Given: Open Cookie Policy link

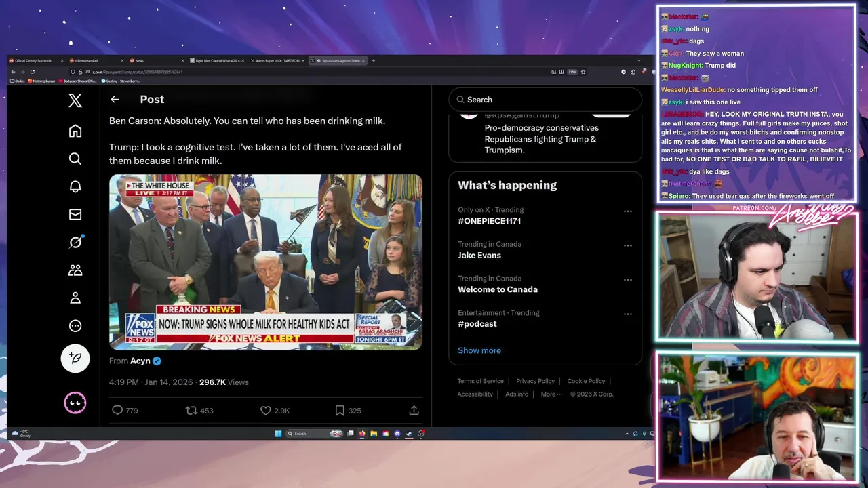Looking at the screenshot, I should point(586,381).
